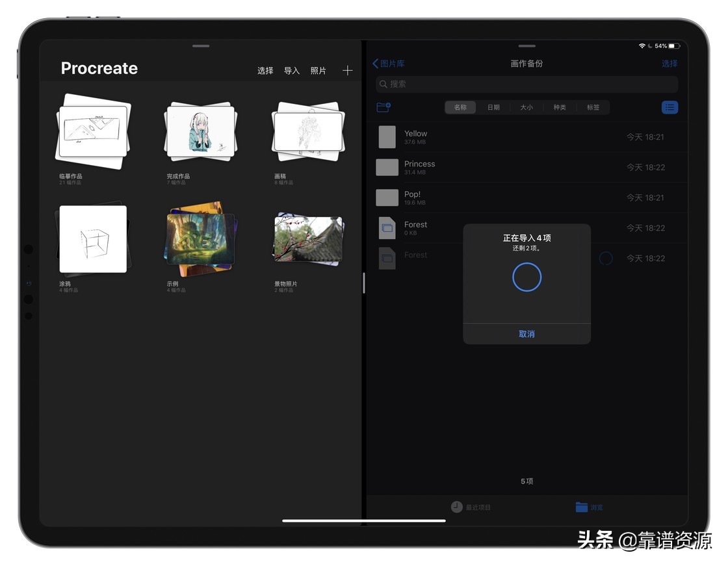Tap the battery indicator in the status bar
The image size is (728, 566).
pos(675,46)
